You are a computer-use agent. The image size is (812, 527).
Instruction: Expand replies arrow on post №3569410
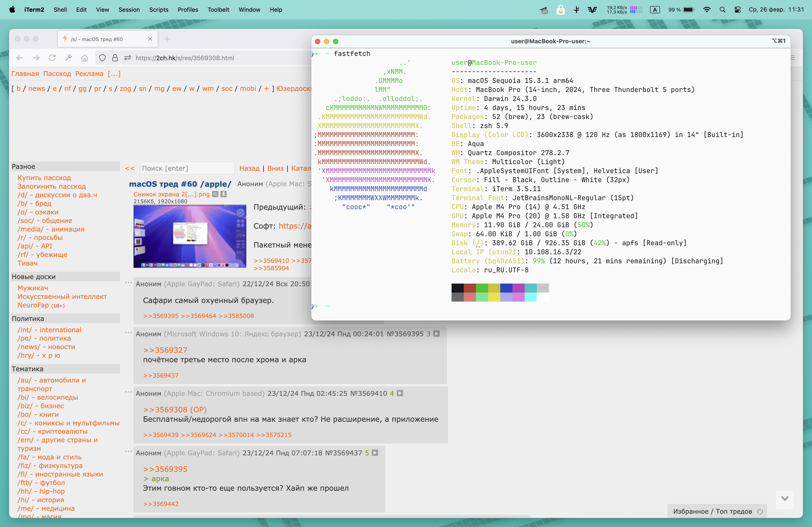400,393
